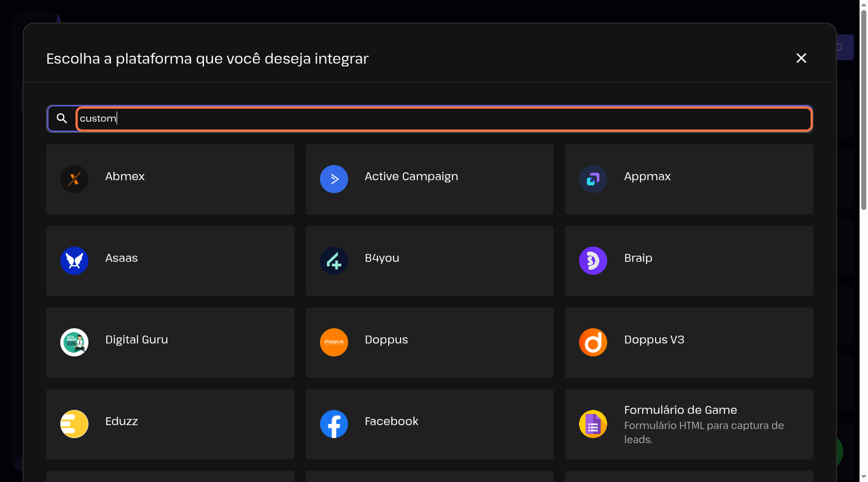Screen dimensions: 868x482
Task: Select the Active Campaign label
Action: coord(411,176)
